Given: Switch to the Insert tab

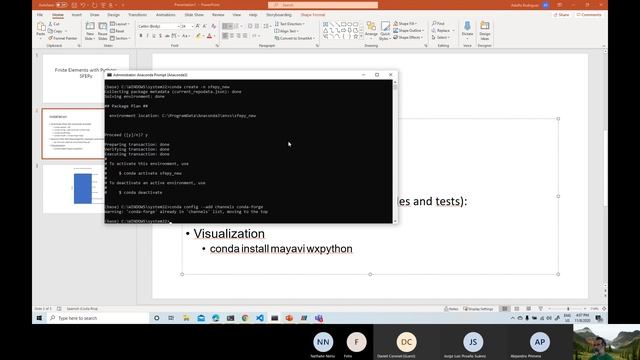Looking at the screenshot, I should tap(76, 15).
